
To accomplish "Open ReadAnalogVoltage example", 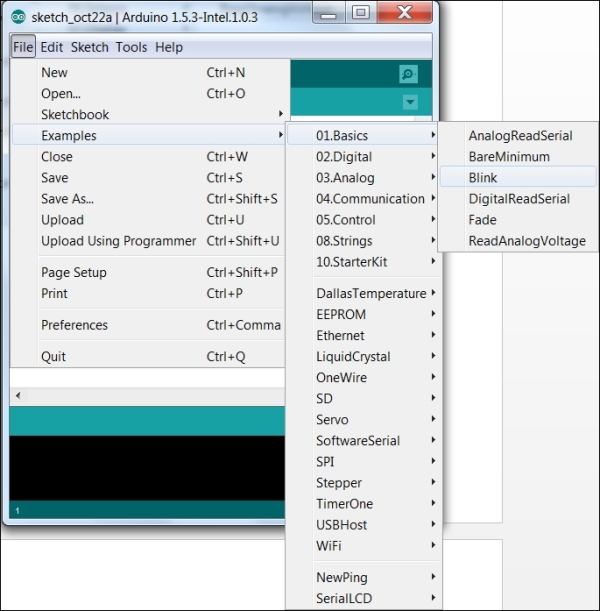I will coord(518,241).
